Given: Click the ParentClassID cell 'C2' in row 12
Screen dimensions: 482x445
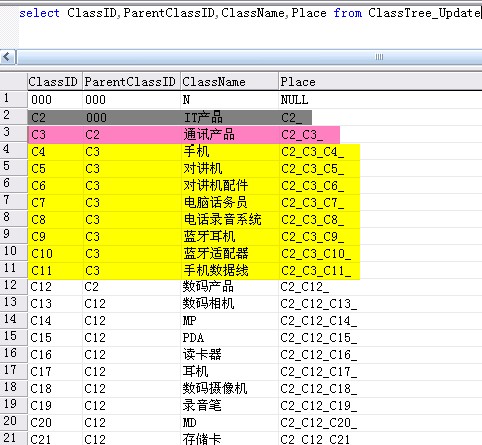Looking at the screenshot, I should point(91,287).
